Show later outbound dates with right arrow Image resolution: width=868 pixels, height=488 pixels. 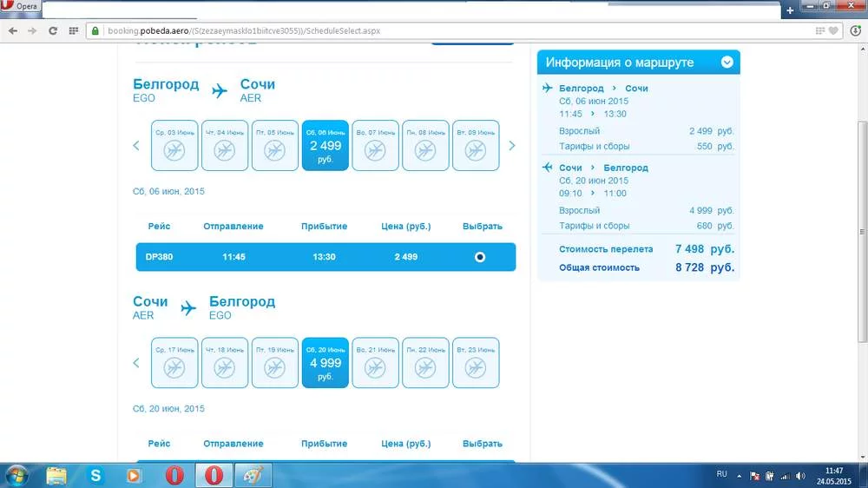click(x=512, y=146)
